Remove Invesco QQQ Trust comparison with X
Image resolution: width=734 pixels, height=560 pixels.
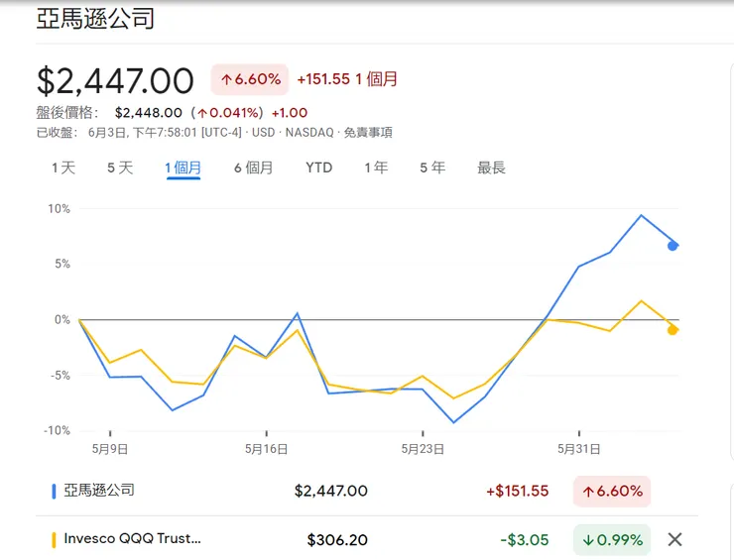click(x=674, y=539)
